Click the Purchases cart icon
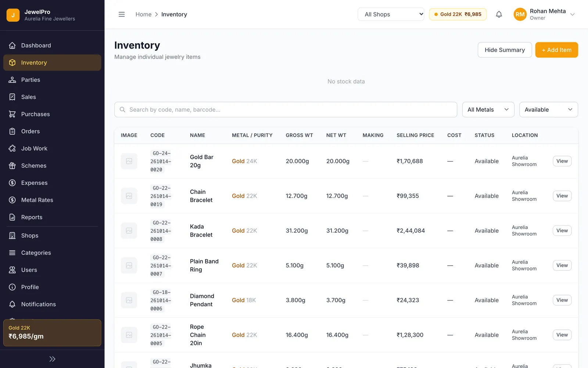 (x=12, y=114)
